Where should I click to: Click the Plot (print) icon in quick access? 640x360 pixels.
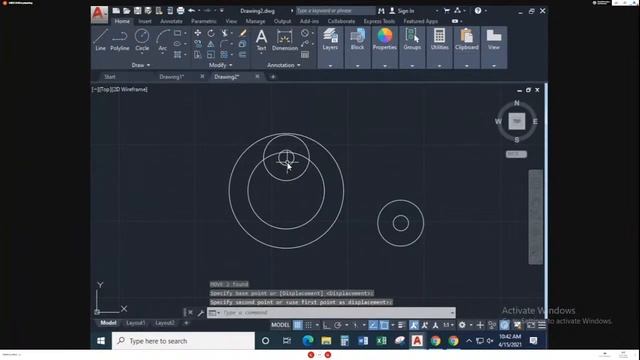click(x=180, y=11)
